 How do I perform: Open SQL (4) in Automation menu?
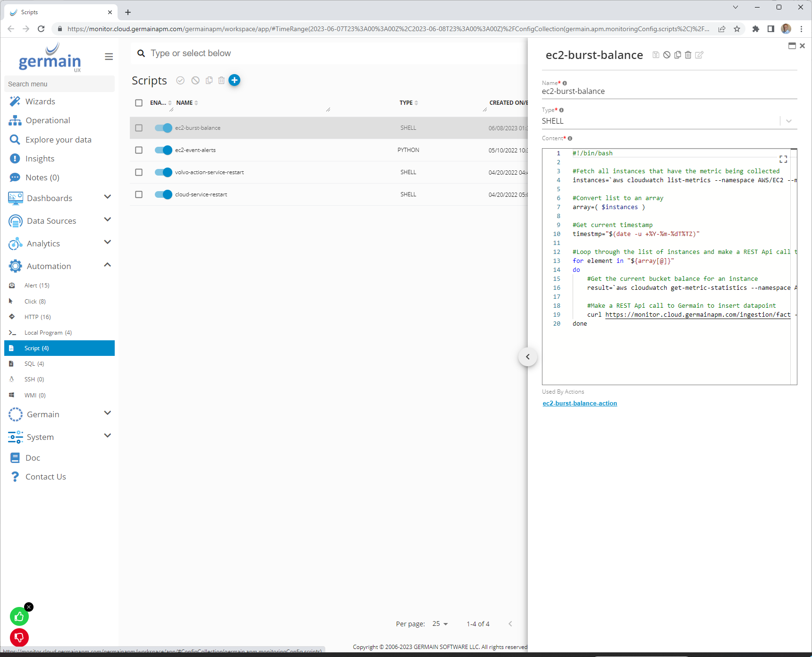[34, 364]
